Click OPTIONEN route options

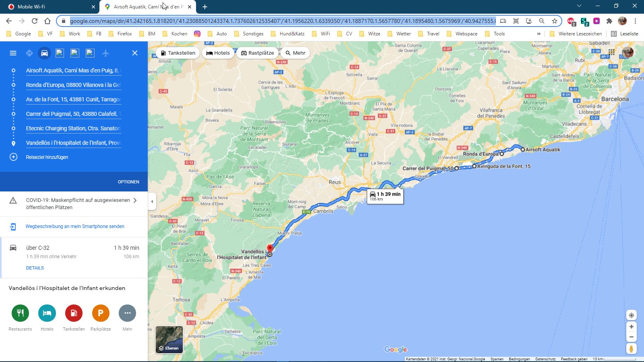click(x=128, y=182)
